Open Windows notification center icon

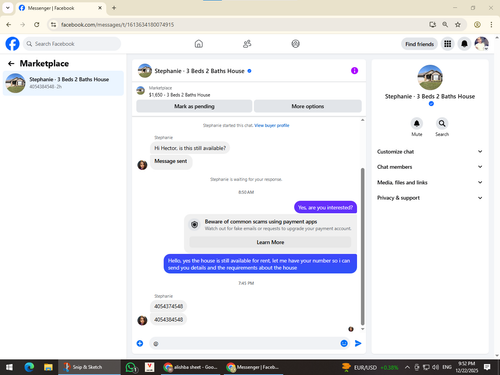pos(487,367)
